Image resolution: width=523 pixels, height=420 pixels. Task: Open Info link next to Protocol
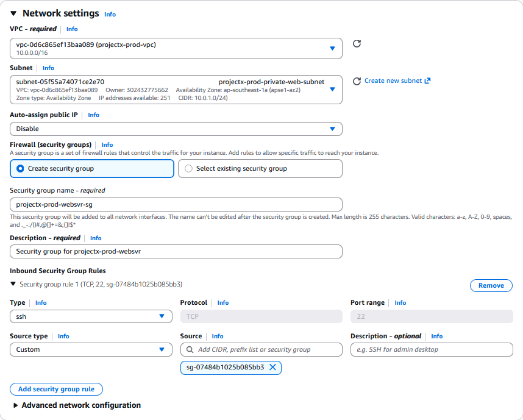(223, 302)
